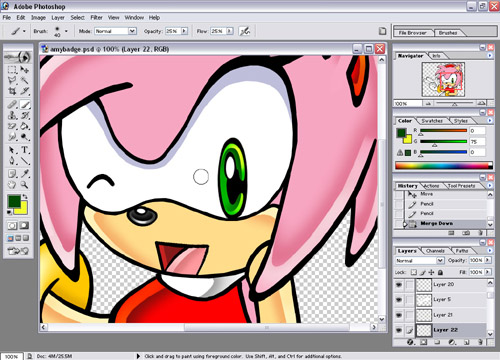Screen dimensions: 500x360
Task: Select the Dodge tool
Action: tap(24, 137)
